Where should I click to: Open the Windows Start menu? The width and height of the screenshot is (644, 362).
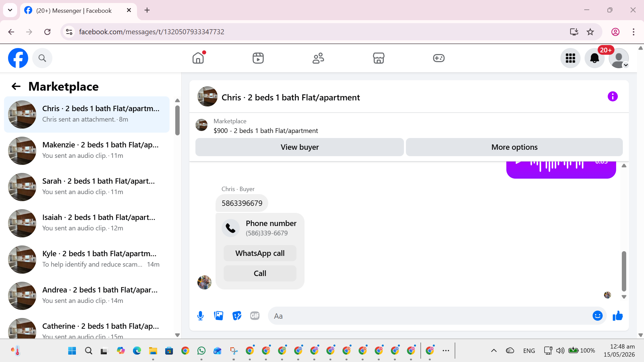coord(72,351)
